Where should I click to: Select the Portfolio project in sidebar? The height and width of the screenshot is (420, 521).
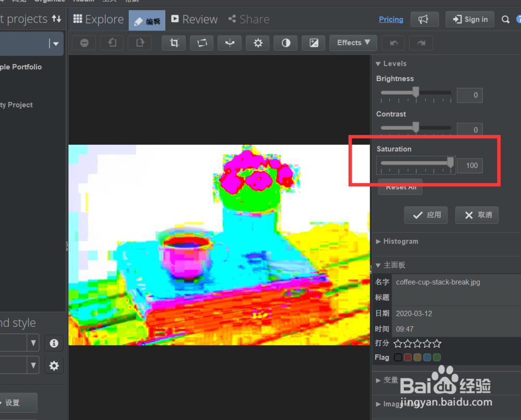coord(21,67)
